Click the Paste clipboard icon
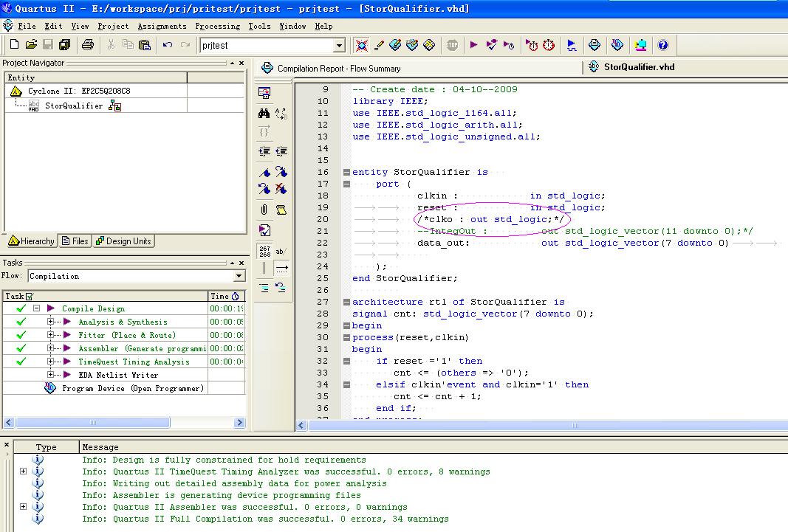This screenshot has width=788, height=532. (x=145, y=45)
